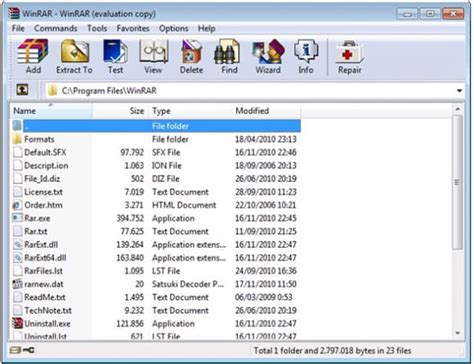Open the Help menu

pos(206,28)
